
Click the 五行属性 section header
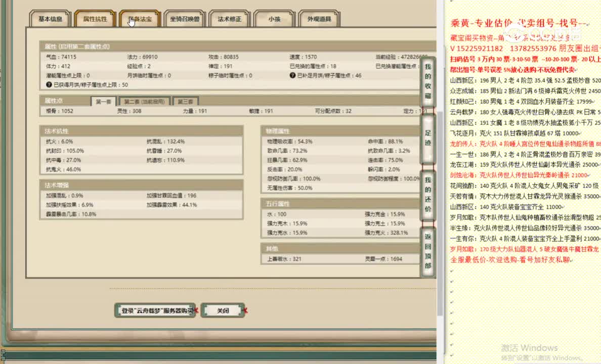[340, 204]
